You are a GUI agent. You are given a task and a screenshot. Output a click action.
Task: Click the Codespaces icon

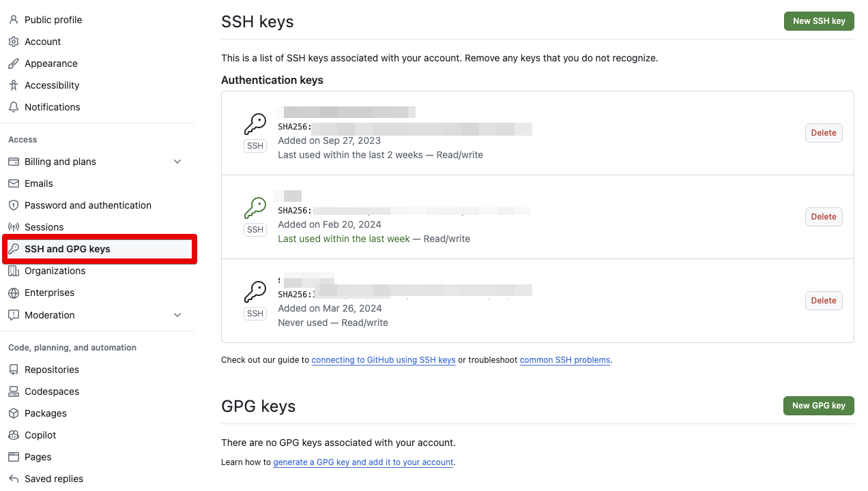[14, 391]
